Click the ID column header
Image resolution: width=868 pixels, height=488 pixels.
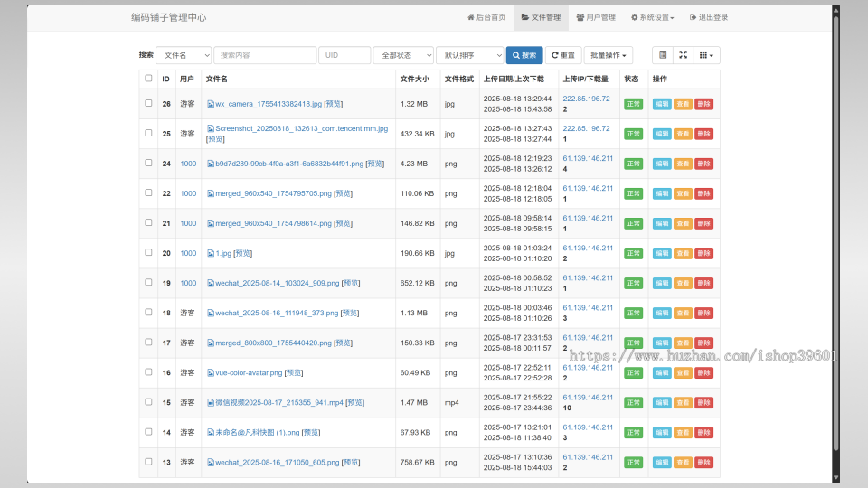coord(165,80)
